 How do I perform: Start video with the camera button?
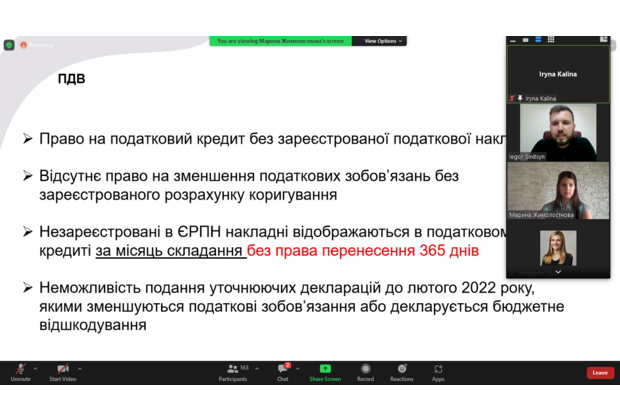tap(62, 370)
